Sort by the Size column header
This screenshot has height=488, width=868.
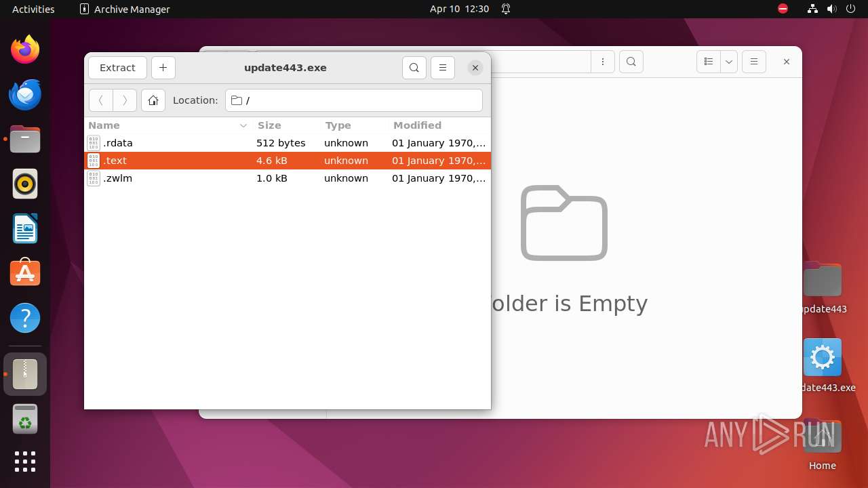click(286, 125)
